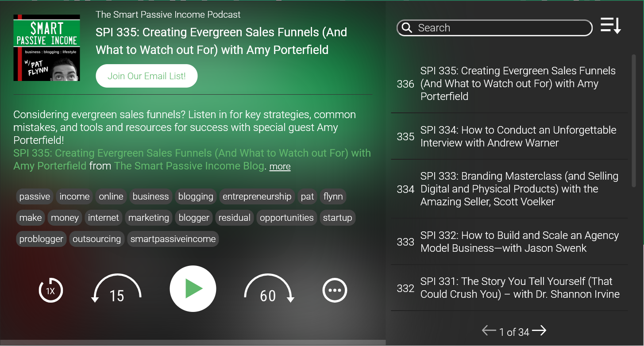Image resolution: width=644 pixels, height=346 pixels.
Task: Select SPI 333 Branding Masterclass episode
Action: [x=509, y=189]
